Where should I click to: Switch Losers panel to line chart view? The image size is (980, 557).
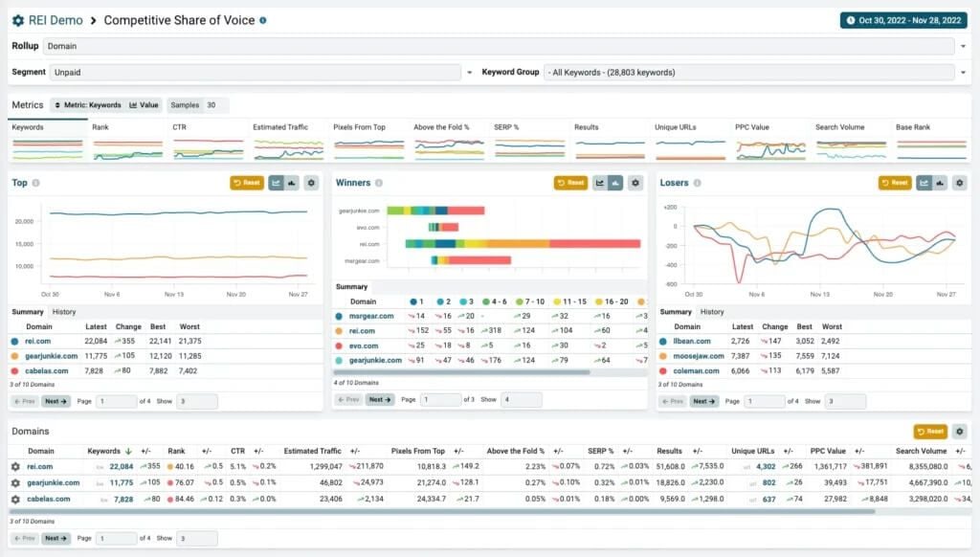pyautogui.click(x=924, y=183)
